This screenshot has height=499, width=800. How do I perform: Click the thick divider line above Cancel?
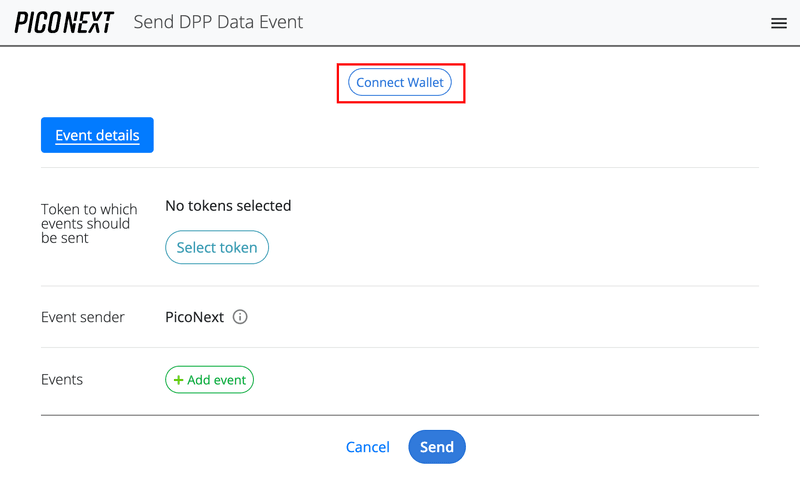pyautogui.click(x=400, y=414)
